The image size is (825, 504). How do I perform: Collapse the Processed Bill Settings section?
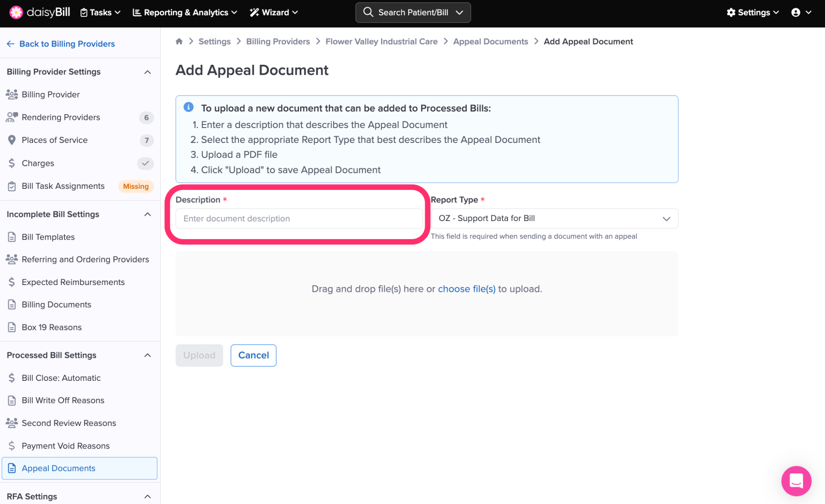point(147,355)
